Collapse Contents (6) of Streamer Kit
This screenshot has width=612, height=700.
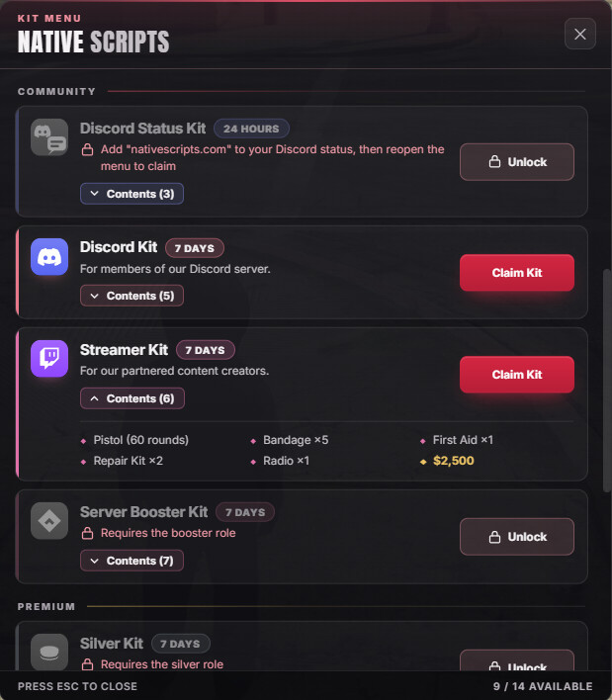pyautogui.click(x=132, y=398)
